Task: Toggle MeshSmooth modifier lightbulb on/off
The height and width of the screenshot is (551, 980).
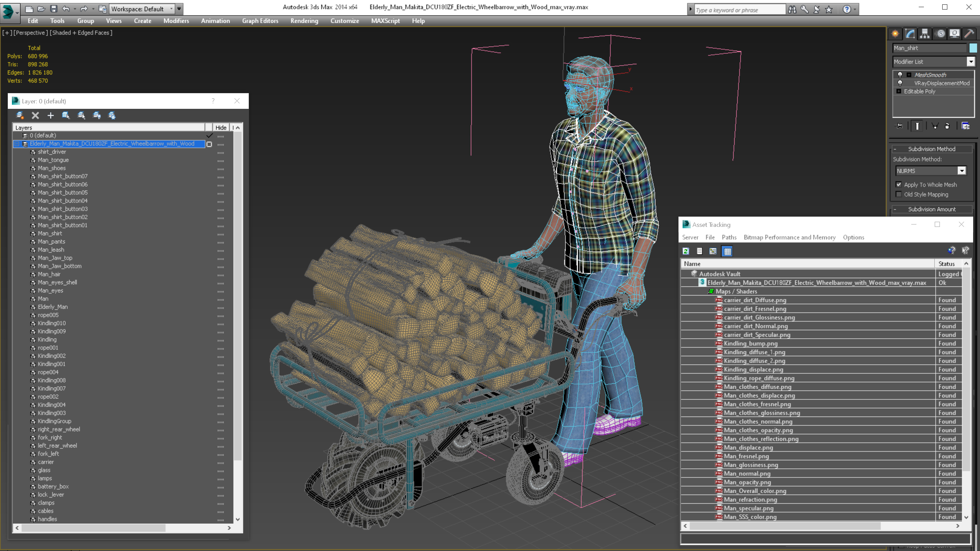Action: [900, 74]
